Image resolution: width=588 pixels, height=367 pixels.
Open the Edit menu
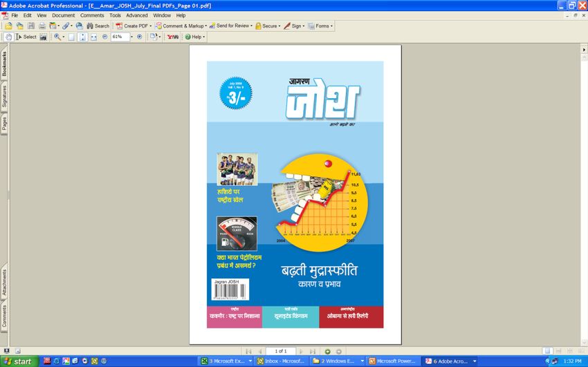tap(28, 15)
